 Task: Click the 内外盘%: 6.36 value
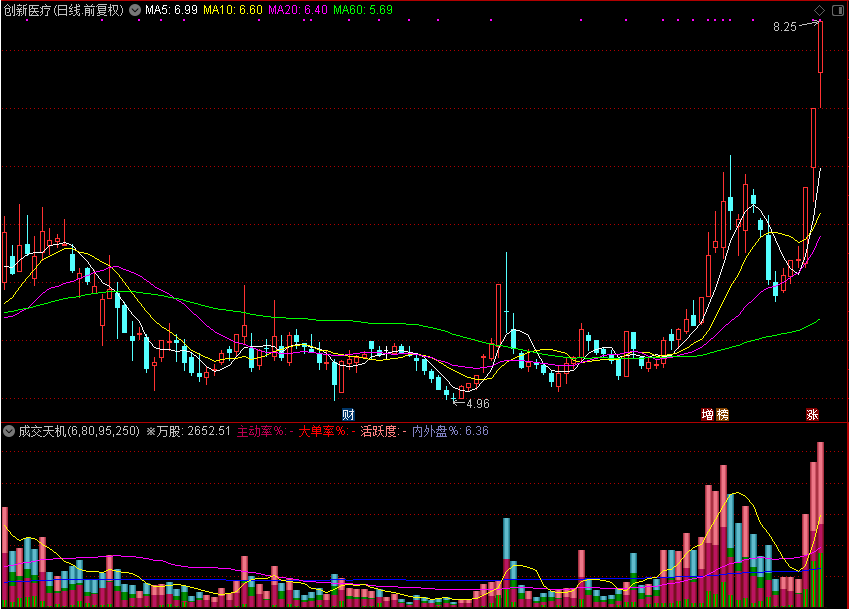point(450,431)
